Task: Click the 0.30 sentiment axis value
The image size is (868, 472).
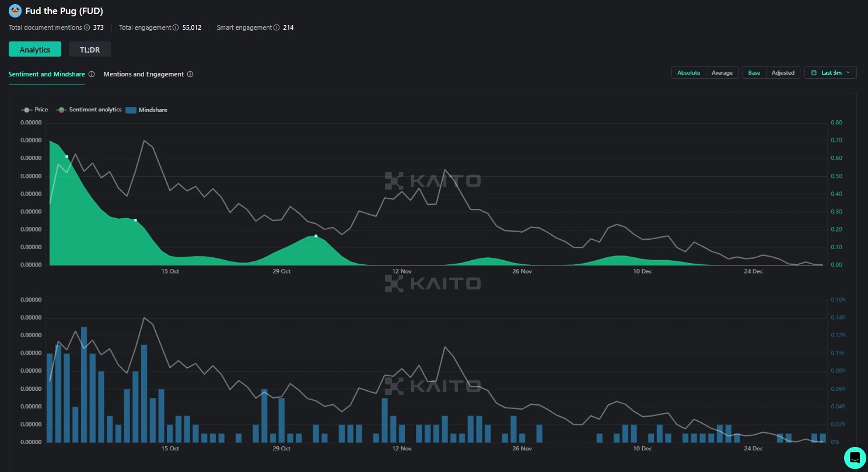Action: 836,212
